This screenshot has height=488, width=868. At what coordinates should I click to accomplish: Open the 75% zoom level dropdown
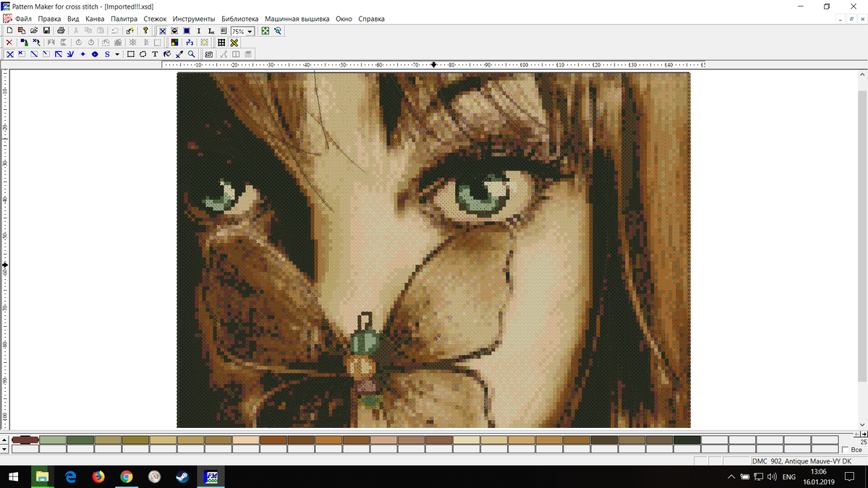coord(250,32)
